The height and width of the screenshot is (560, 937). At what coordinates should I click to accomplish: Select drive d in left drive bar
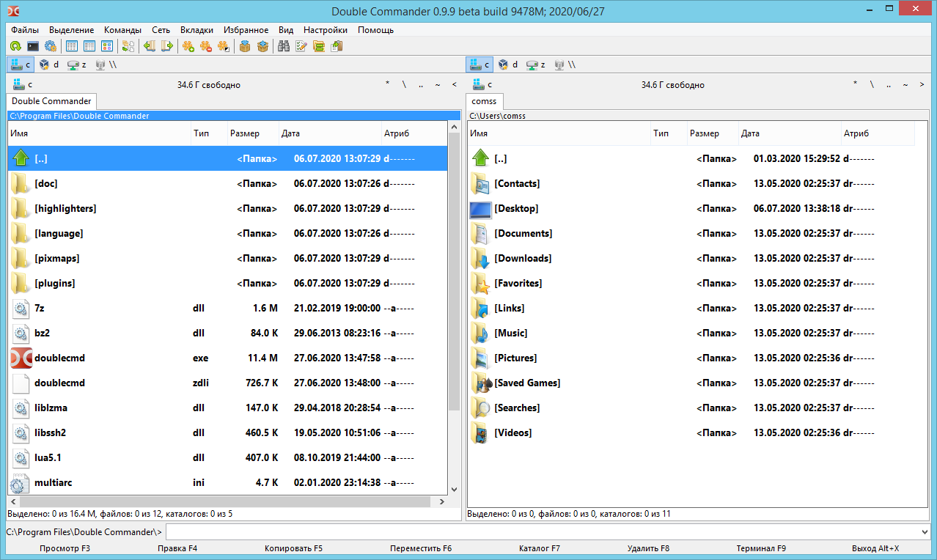(49, 65)
